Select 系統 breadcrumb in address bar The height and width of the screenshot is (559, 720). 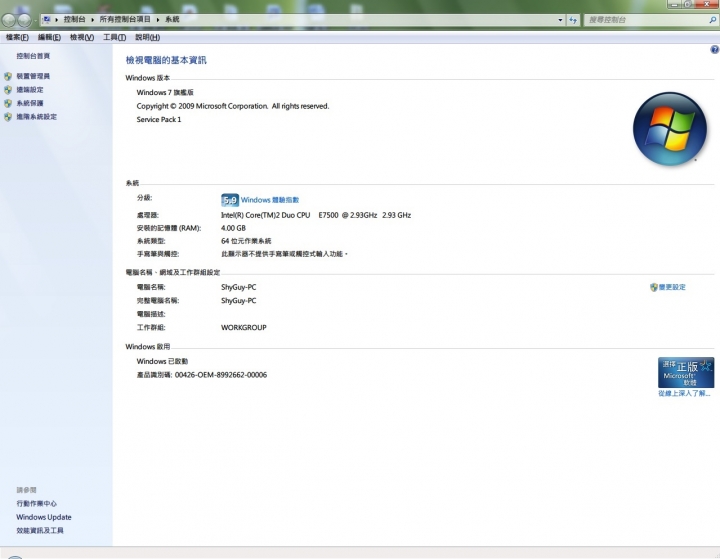tap(172, 19)
